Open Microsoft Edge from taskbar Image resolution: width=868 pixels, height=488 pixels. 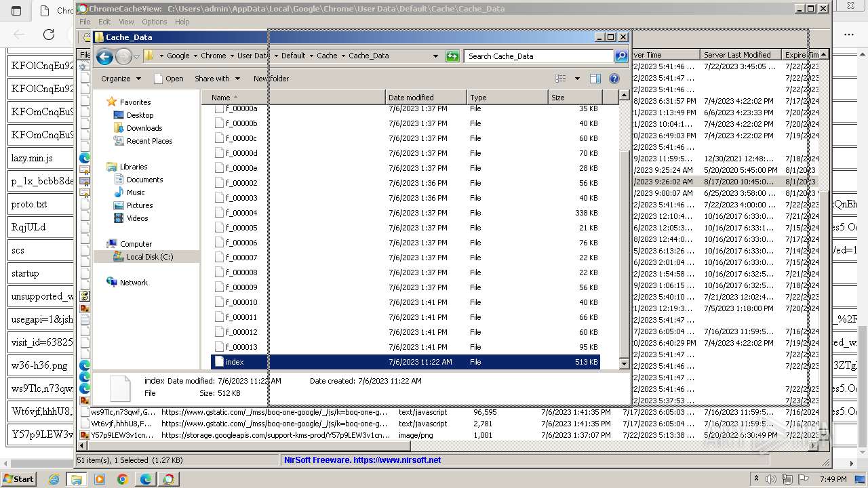[x=146, y=479]
